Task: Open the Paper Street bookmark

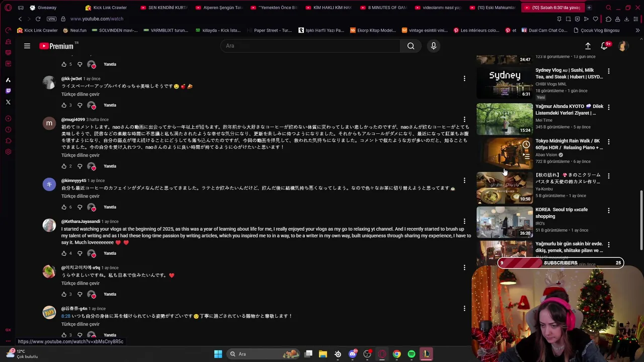Action: [x=269, y=30]
